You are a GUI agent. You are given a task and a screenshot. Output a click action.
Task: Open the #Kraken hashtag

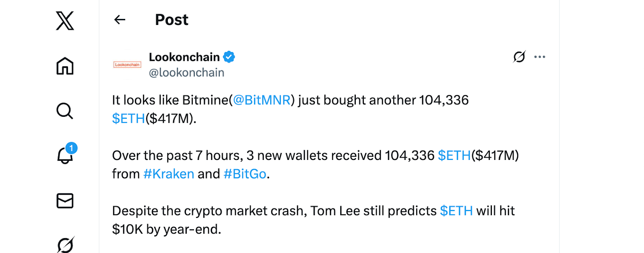tap(169, 174)
